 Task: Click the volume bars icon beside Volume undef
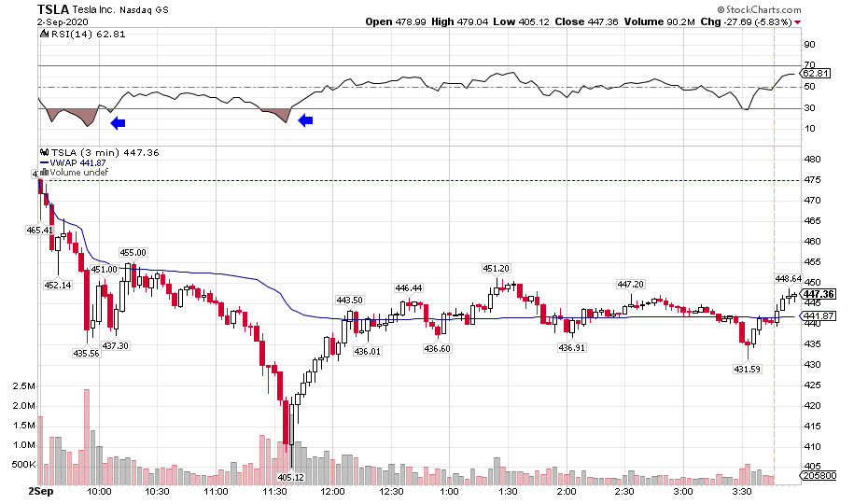point(44,173)
